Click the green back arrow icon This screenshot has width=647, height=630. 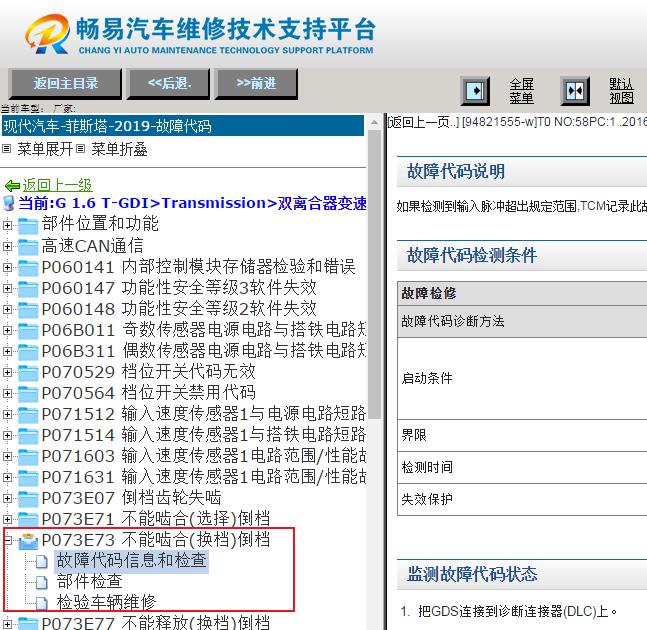(x=12, y=186)
